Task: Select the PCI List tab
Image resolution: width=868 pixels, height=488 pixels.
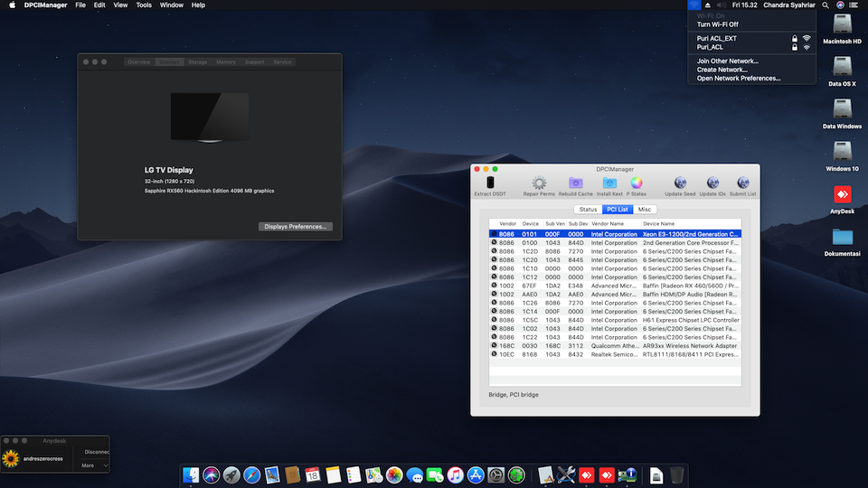Action: [618, 209]
